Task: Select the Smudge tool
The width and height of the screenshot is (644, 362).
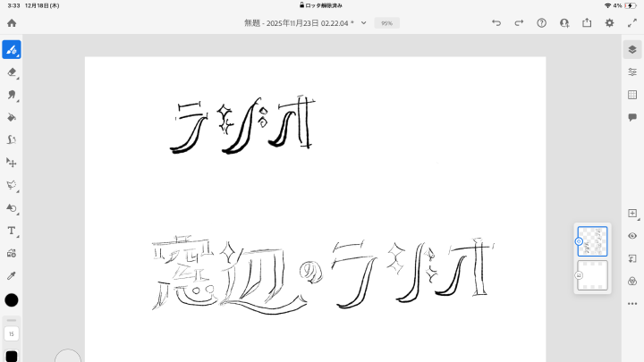Action: click(12, 95)
